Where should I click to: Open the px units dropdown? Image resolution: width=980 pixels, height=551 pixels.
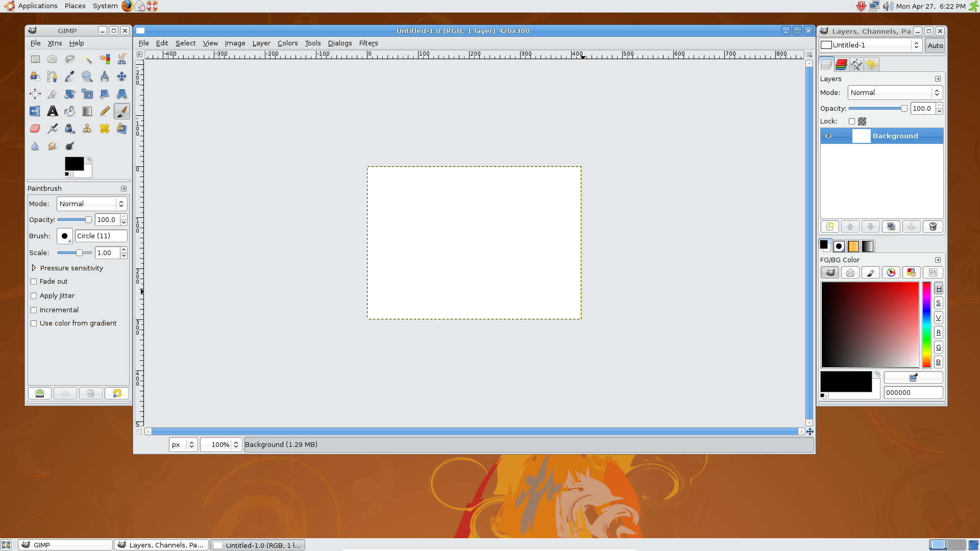click(x=183, y=444)
